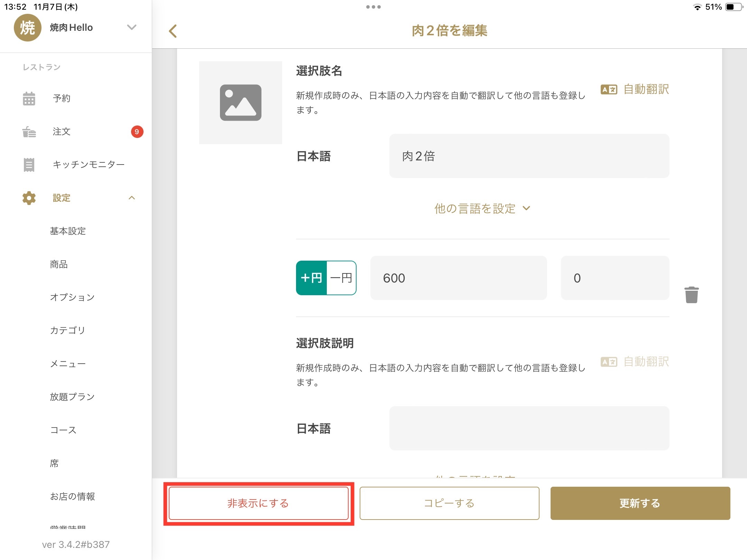Click the field showing 0
Viewport: 747px width, 560px height.
pos(615,278)
